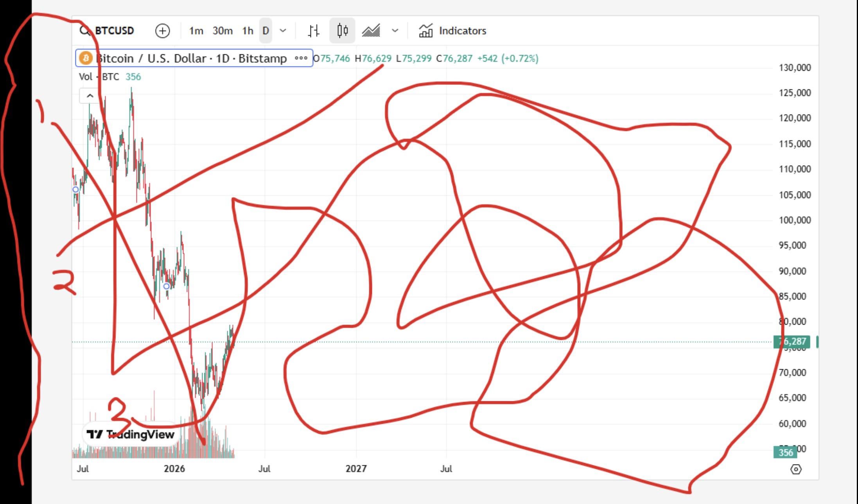Open chart settings hexagon gear icon

796,469
